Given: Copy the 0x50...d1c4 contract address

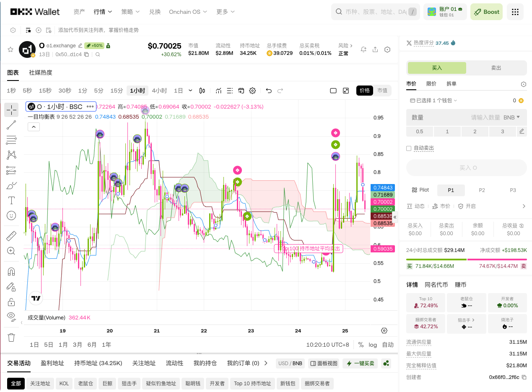Looking at the screenshot, I should [x=86, y=55].
